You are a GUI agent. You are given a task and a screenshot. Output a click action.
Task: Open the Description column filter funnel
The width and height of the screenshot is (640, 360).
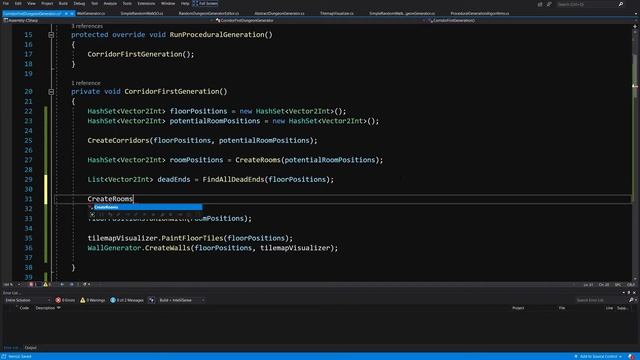pos(59,308)
